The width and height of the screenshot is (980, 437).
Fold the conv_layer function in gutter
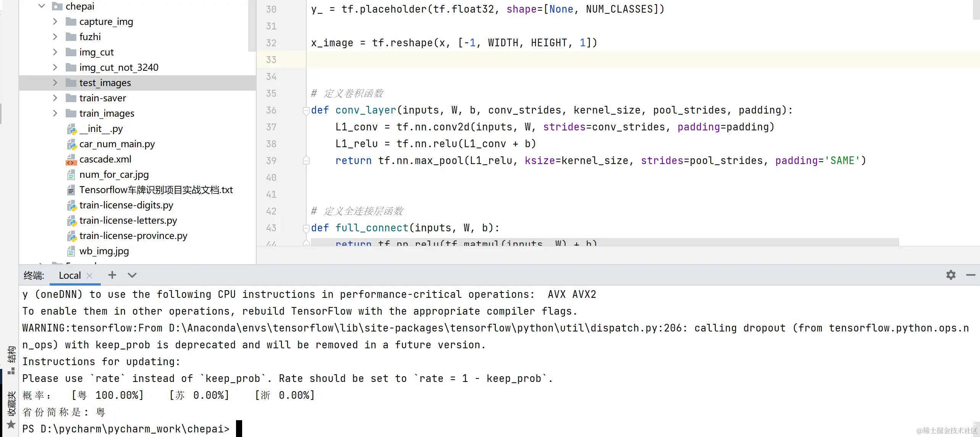point(306,110)
